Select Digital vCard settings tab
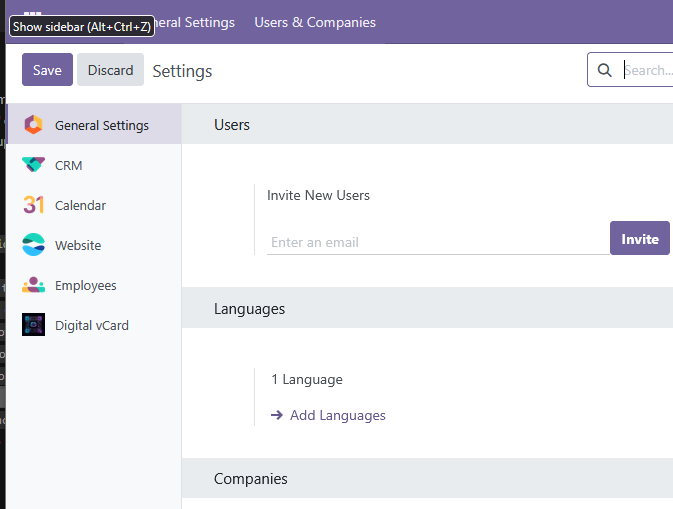673x509 pixels. [x=94, y=325]
